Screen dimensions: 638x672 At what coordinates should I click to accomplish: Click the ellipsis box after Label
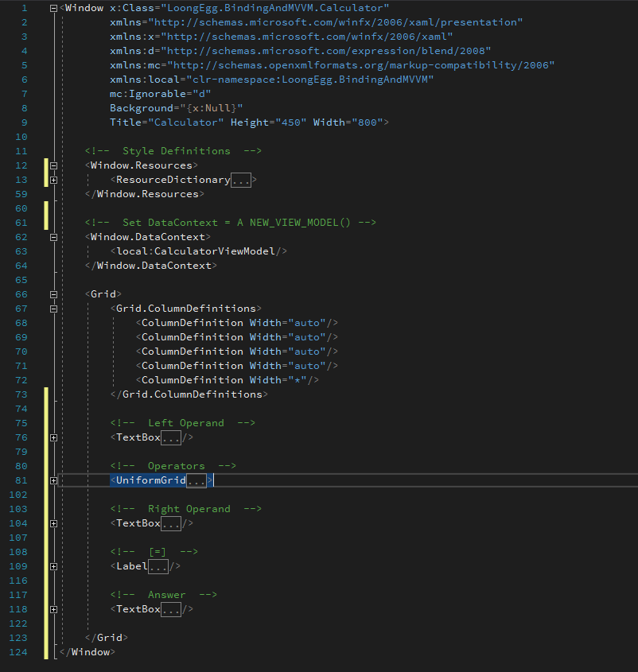[x=158, y=566]
